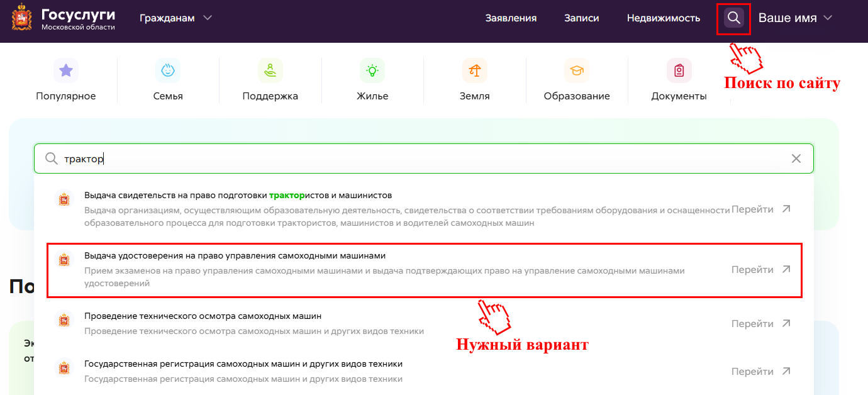Open the Земля category icon
The height and width of the screenshot is (395, 868).
click(x=474, y=70)
